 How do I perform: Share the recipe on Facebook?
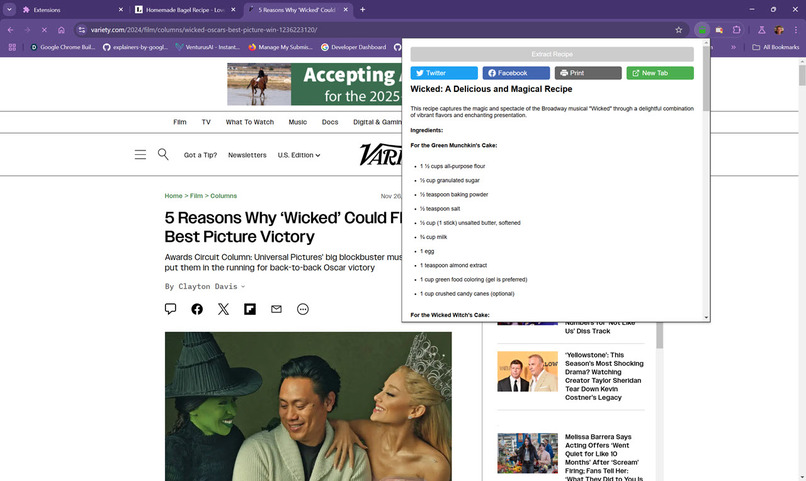click(516, 73)
